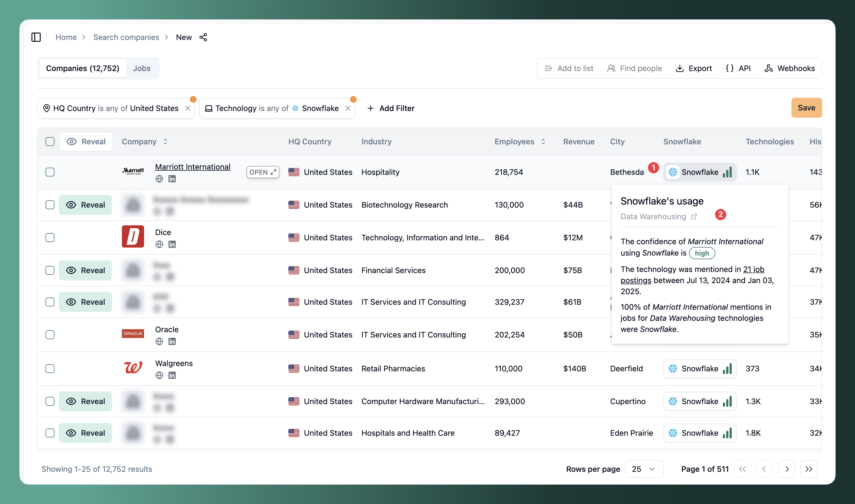
Task: Open Marriott International's LinkedIn icon
Action: pos(172,179)
